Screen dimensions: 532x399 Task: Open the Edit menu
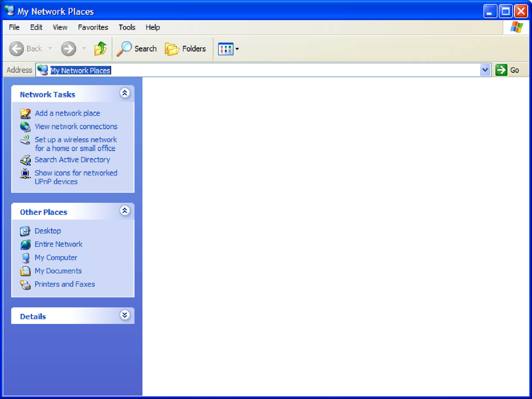coord(36,27)
